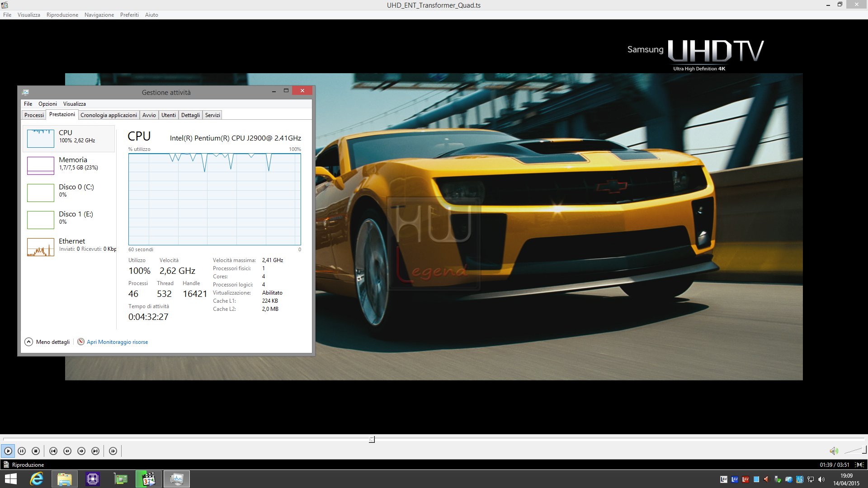The height and width of the screenshot is (488, 868).
Task: Click the white LAV tray icon
Action: [x=724, y=479]
